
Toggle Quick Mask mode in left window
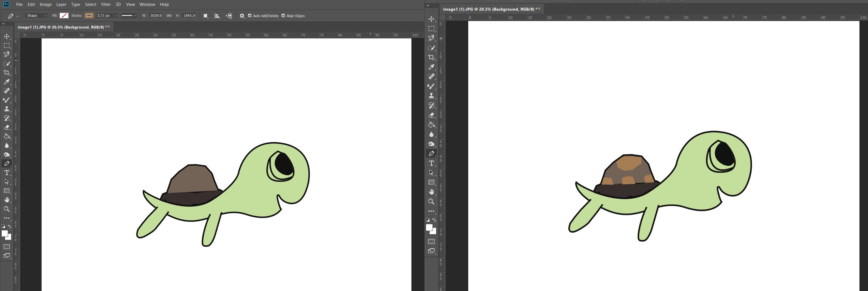(x=7, y=247)
